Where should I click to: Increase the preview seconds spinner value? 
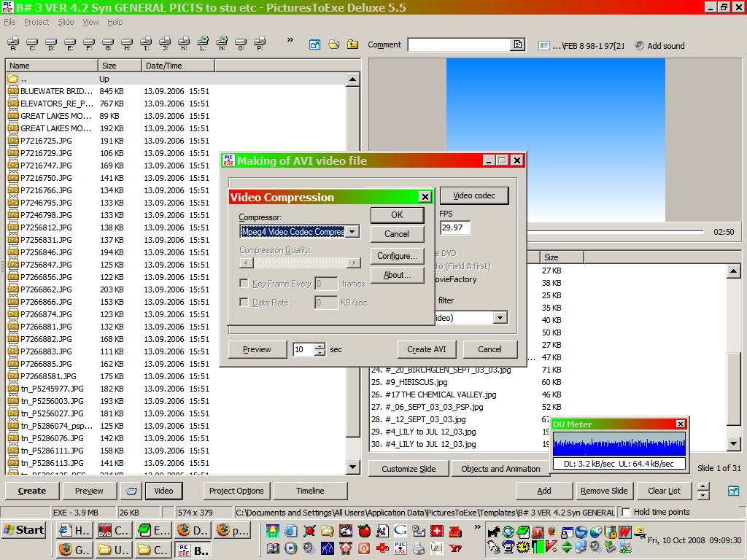click(x=320, y=346)
